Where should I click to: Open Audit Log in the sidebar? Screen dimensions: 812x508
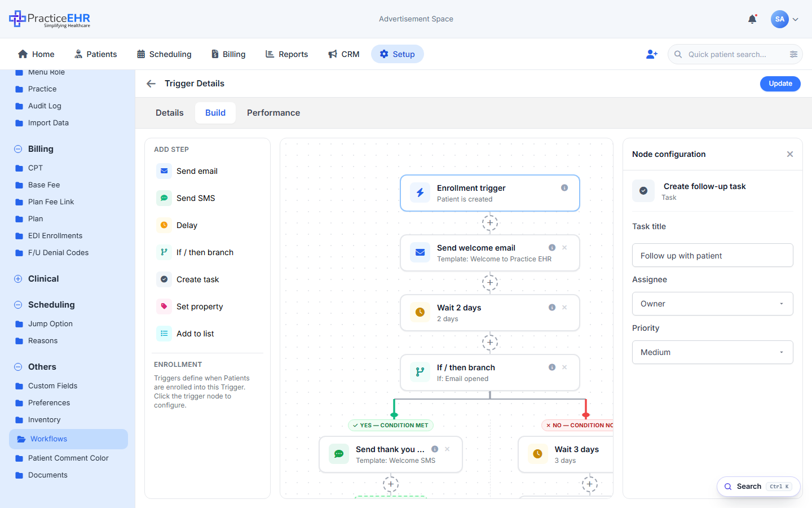(45, 106)
